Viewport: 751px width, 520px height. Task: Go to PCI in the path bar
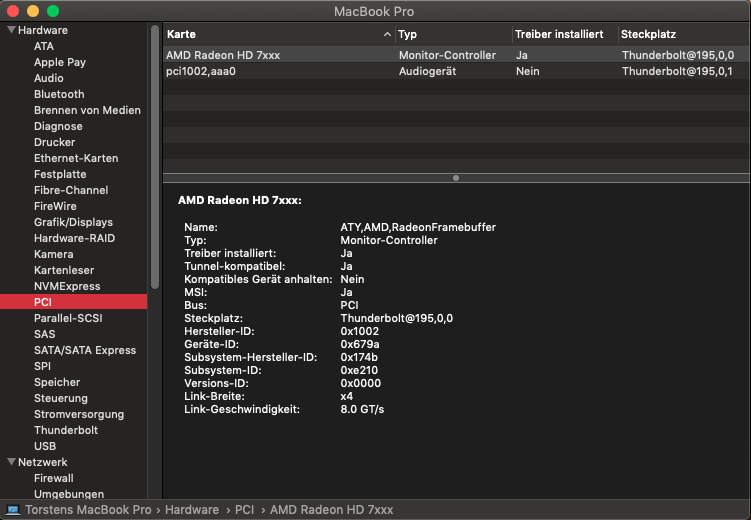tap(244, 510)
